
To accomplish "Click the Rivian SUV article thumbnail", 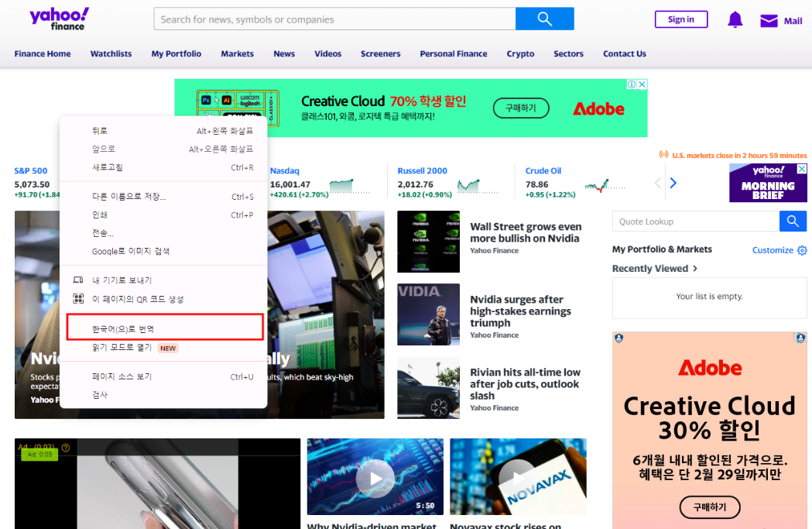I will tap(428, 387).
